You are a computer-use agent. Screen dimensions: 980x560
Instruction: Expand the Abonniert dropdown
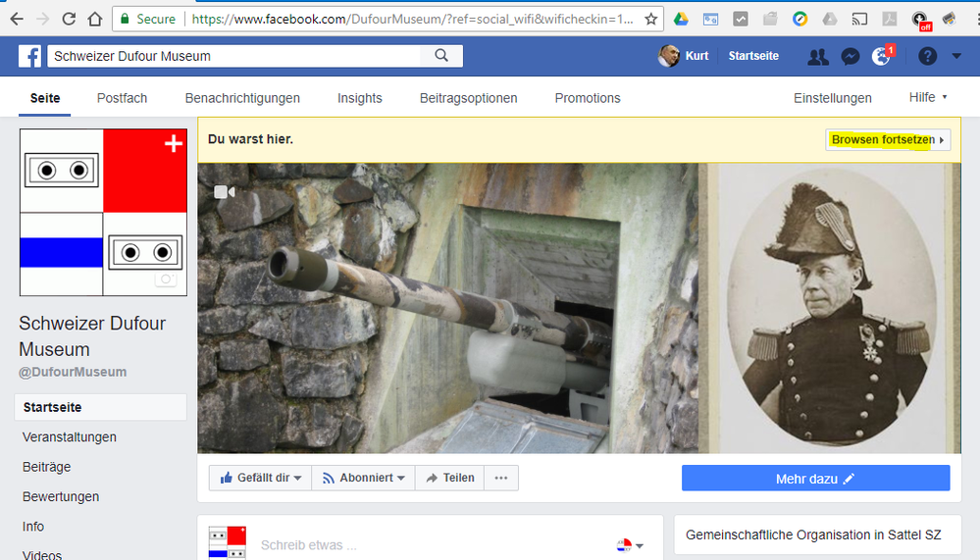click(363, 478)
